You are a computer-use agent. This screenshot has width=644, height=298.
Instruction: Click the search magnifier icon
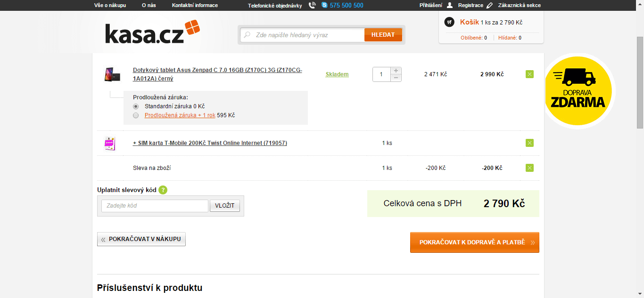tap(247, 35)
